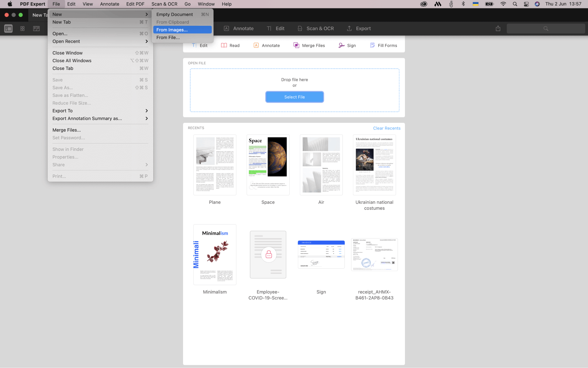Viewport: 588px width, 368px height.
Task: Click inside the search field
Action: point(546,28)
